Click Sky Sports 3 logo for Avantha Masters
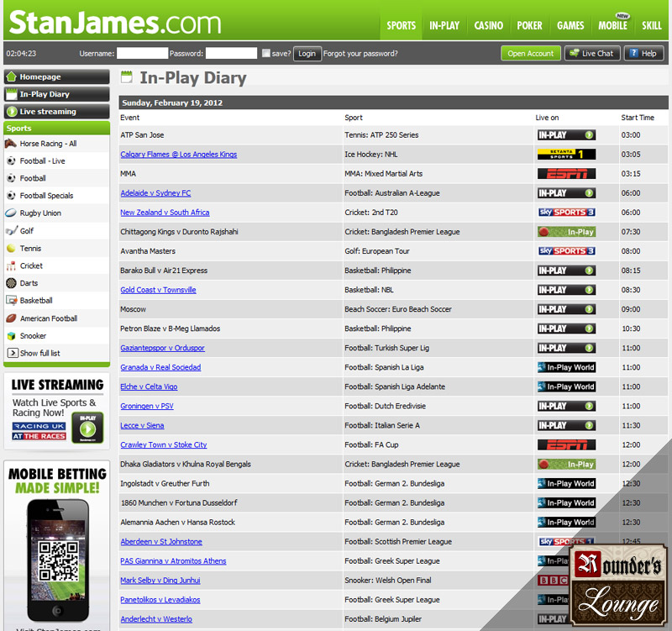 coord(566,250)
